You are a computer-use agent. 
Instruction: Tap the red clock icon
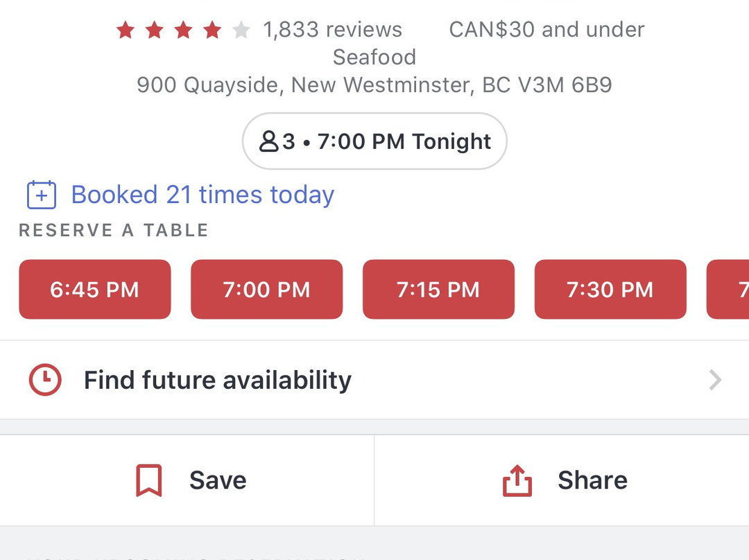pyautogui.click(x=45, y=380)
